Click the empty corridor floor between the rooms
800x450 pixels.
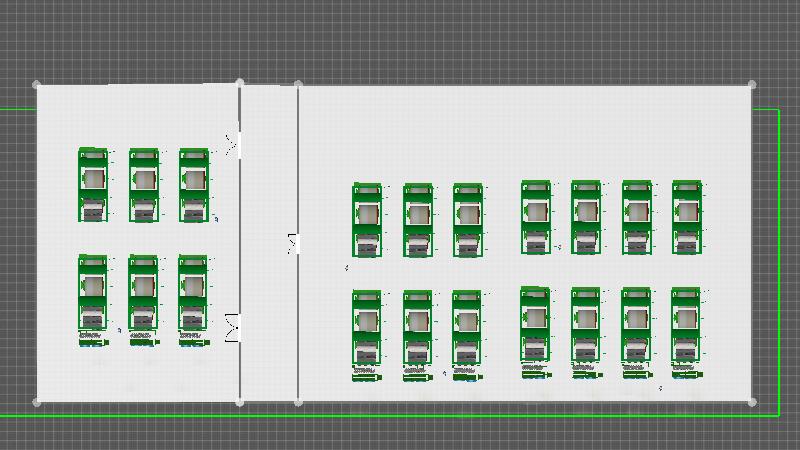pyautogui.click(x=269, y=200)
